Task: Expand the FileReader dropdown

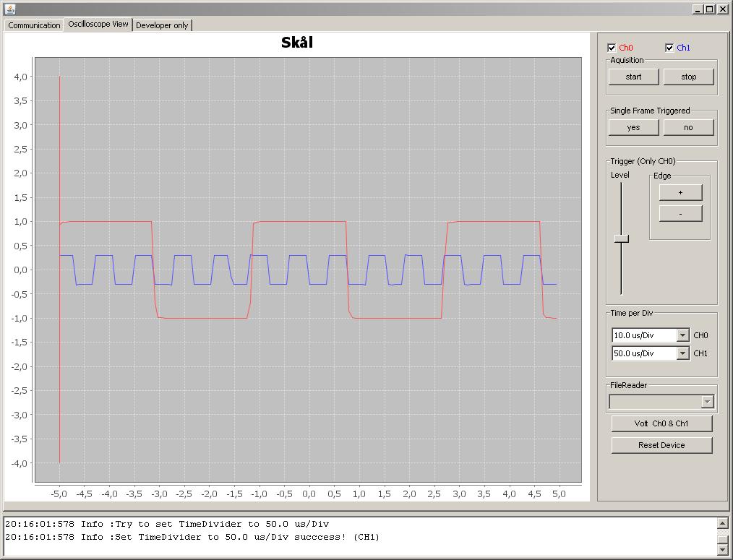Action: 706,401
